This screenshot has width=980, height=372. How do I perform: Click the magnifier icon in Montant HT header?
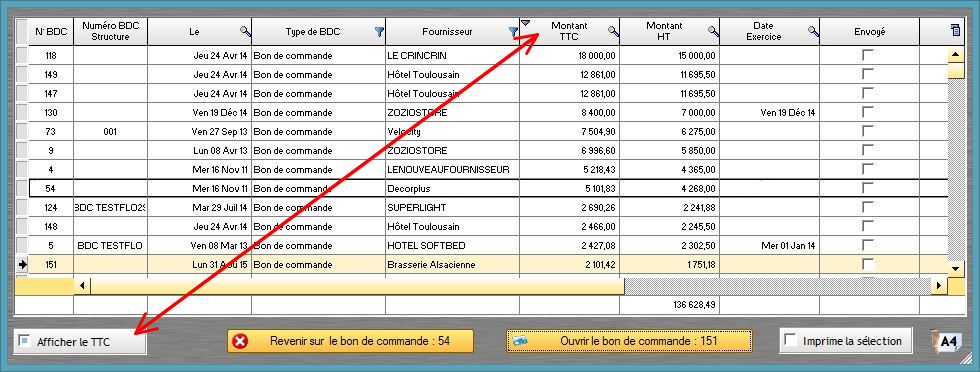(713, 31)
